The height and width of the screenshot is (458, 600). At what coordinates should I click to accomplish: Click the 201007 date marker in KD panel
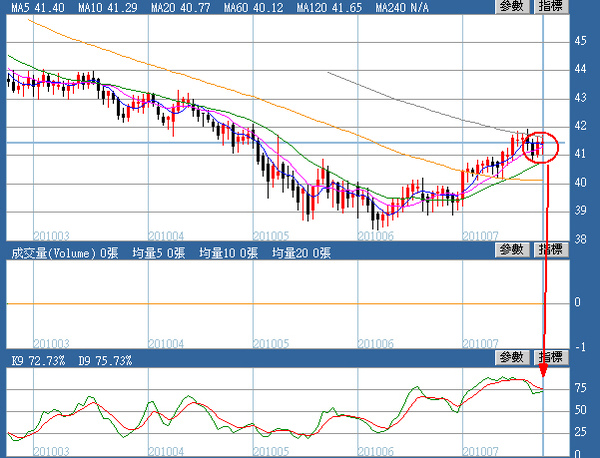481,449
